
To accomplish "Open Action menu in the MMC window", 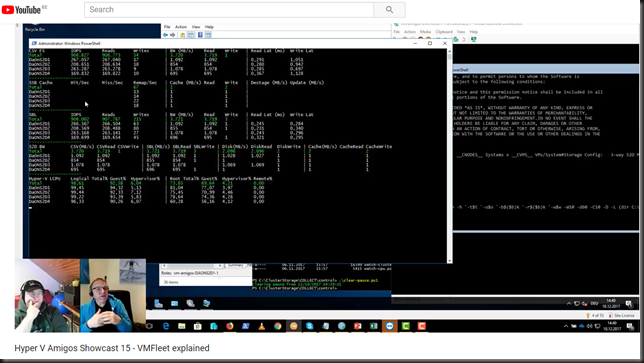I will [181, 27].
